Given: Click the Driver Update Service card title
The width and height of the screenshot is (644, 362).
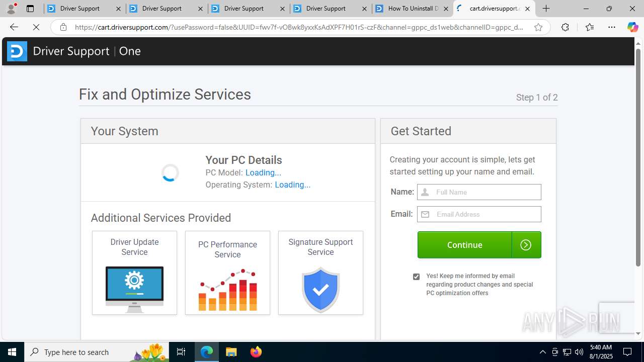Looking at the screenshot, I should click(134, 247).
